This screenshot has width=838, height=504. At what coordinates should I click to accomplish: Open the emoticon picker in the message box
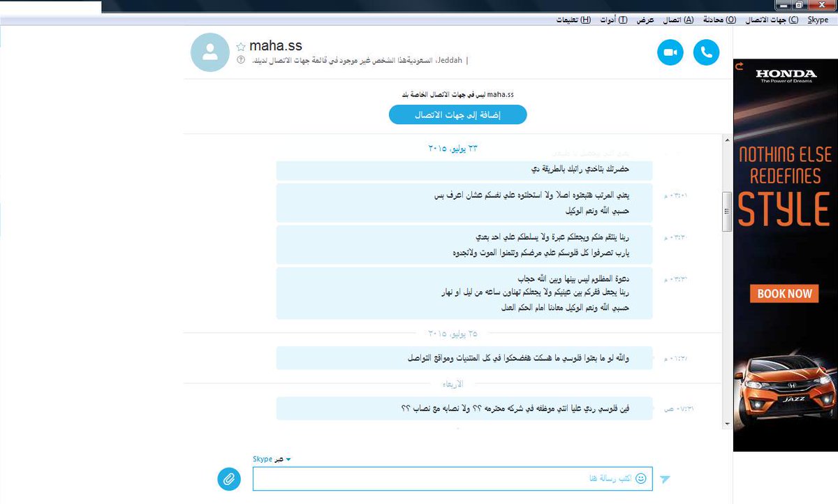point(641,479)
